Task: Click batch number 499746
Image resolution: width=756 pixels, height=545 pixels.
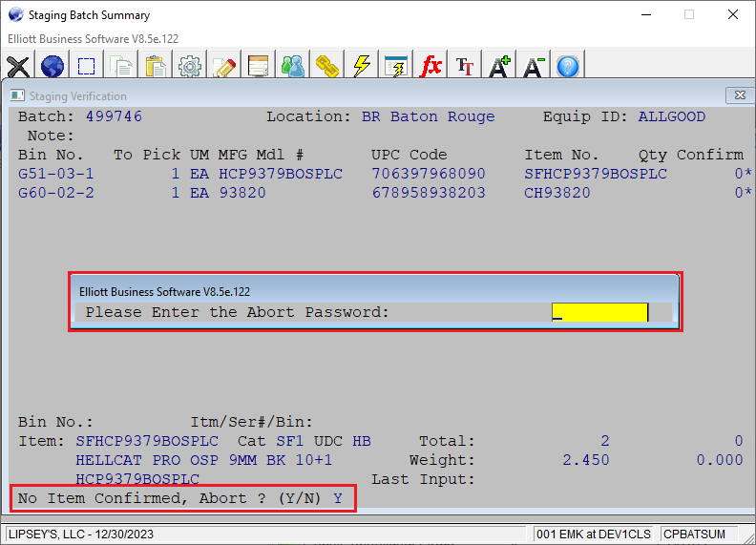Action: point(114,116)
